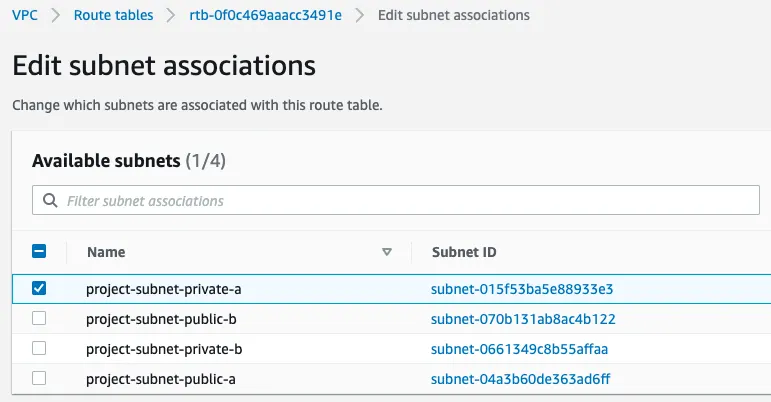Open subnet-070b131ab8ac4b122 link

click(523, 319)
